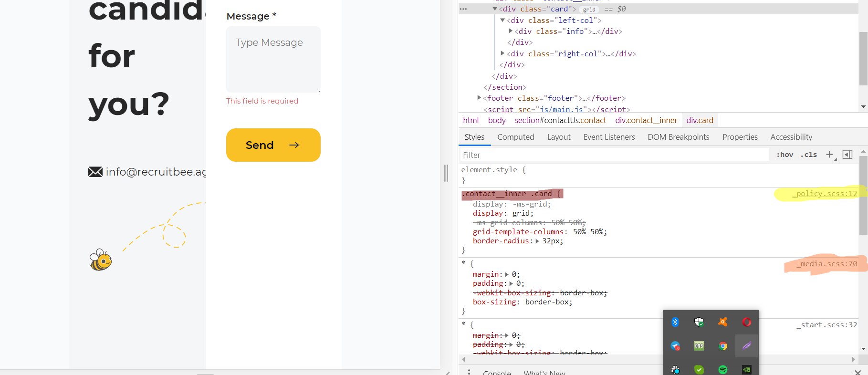Collapse the div class card node
This screenshot has height=375, width=868.
click(x=495, y=9)
